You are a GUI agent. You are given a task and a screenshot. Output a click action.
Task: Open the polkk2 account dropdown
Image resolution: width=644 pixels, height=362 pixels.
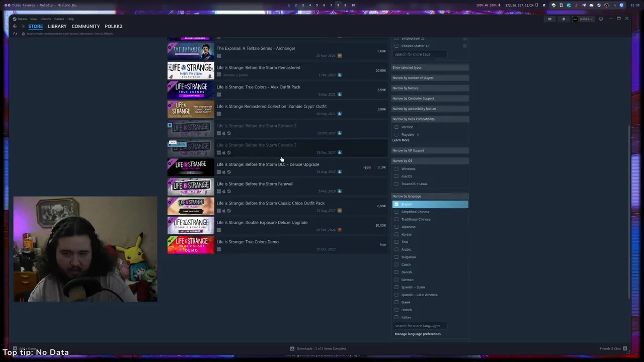(583, 19)
